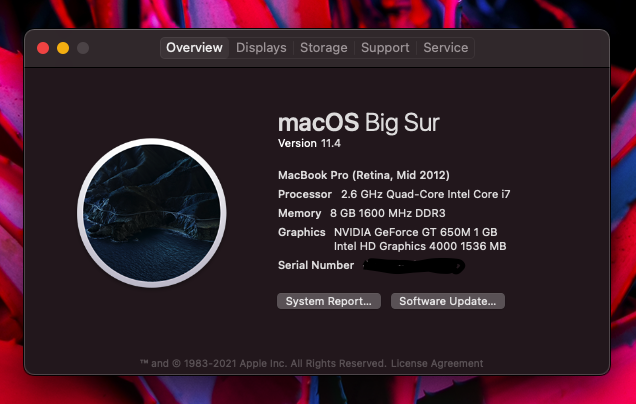The image size is (636, 404).
Task: Click the MacBook Pro (Retina, Mid 2012) text
Action: [x=364, y=175]
